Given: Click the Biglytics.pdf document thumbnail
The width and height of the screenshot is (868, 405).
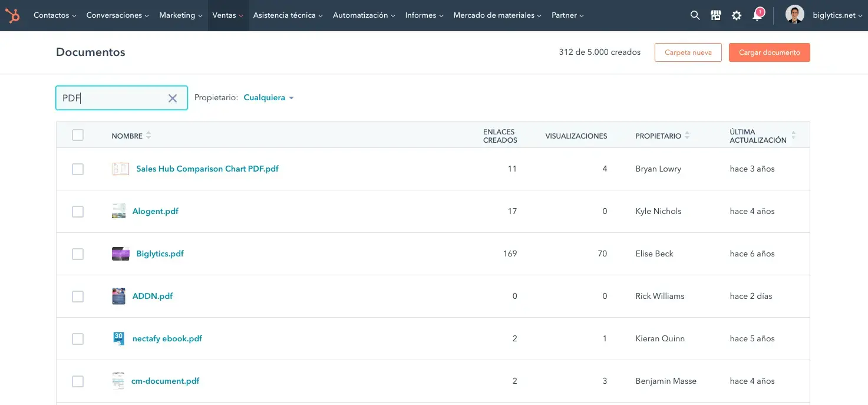Looking at the screenshot, I should (120, 253).
